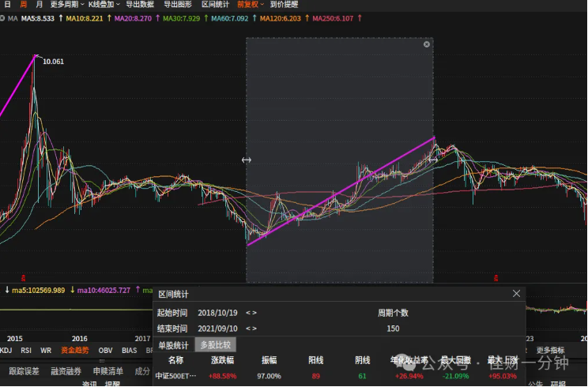Select the WR indicator tab
This screenshot has height=387, width=588.
(46, 351)
